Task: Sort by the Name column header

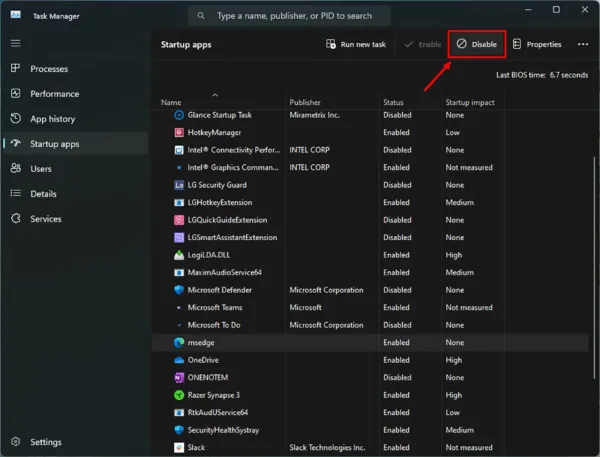Action: 171,102
